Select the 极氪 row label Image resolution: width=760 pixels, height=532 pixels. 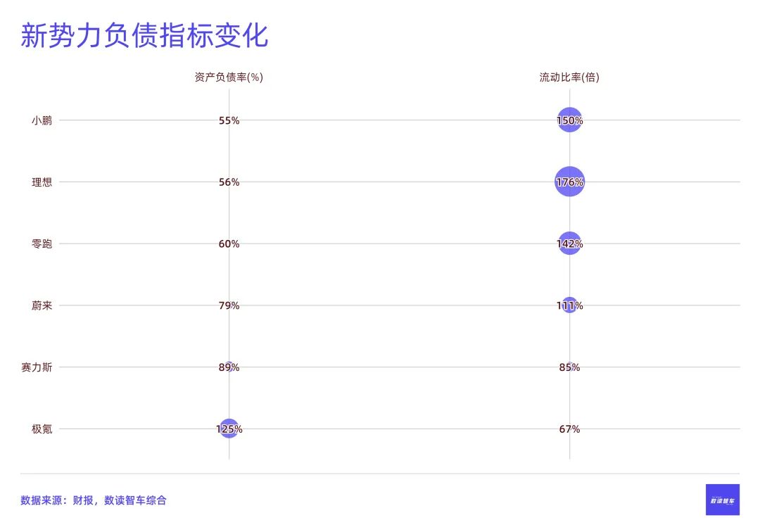tap(42, 429)
